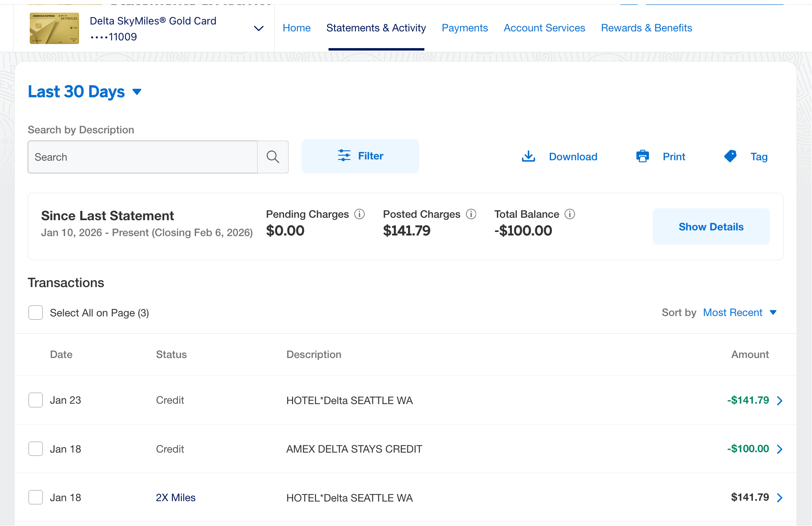Open the Filter button

tap(360, 156)
